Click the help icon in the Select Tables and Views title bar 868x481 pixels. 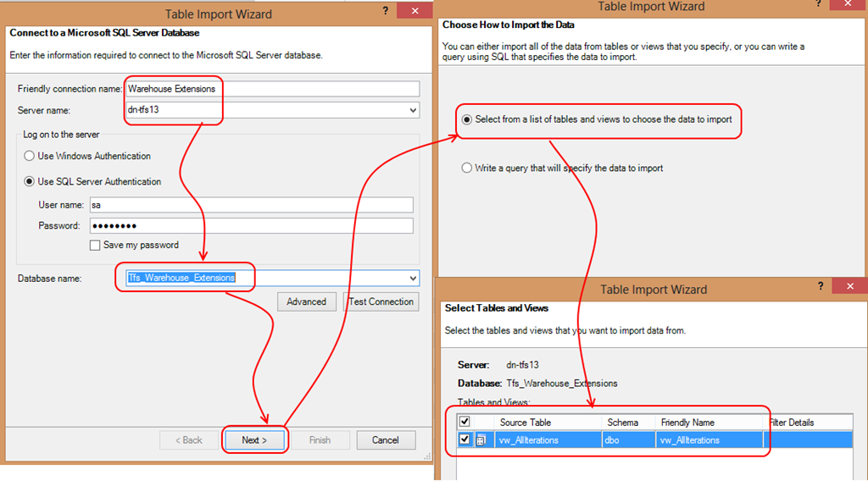[820, 289]
